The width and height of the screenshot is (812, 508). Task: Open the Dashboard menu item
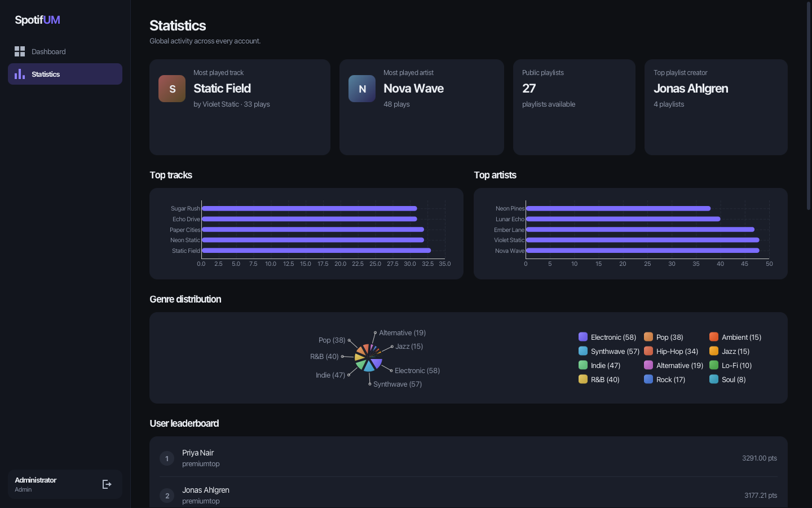pos(65,51)
